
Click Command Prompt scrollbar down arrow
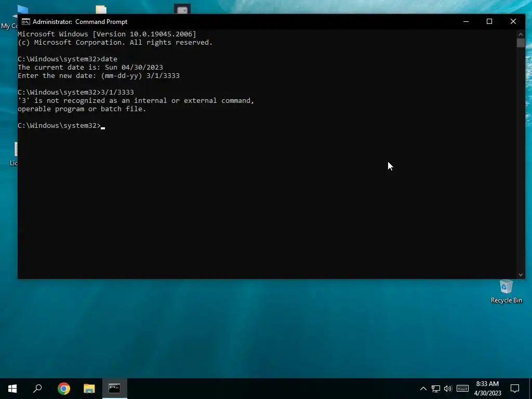coord(521,275)
